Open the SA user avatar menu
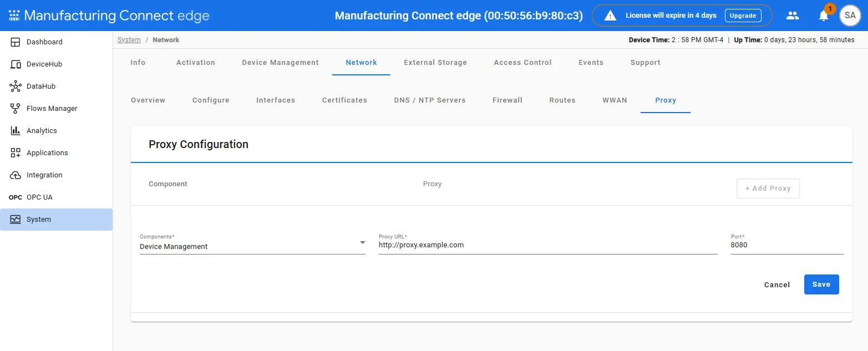Screen dimensions: 868x351 (x=850, y=16)
